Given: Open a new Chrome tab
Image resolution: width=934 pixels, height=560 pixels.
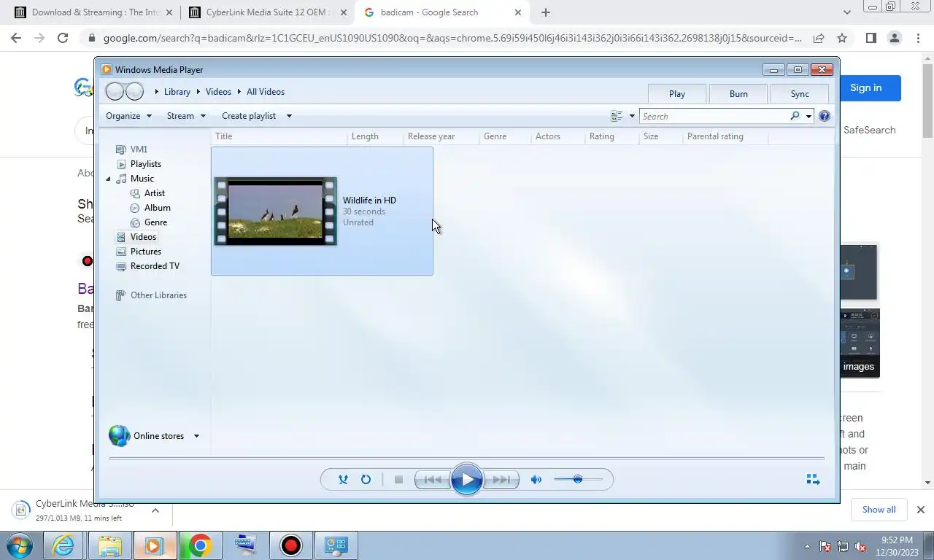Looking at the screenshot, I should click(545, 12).
